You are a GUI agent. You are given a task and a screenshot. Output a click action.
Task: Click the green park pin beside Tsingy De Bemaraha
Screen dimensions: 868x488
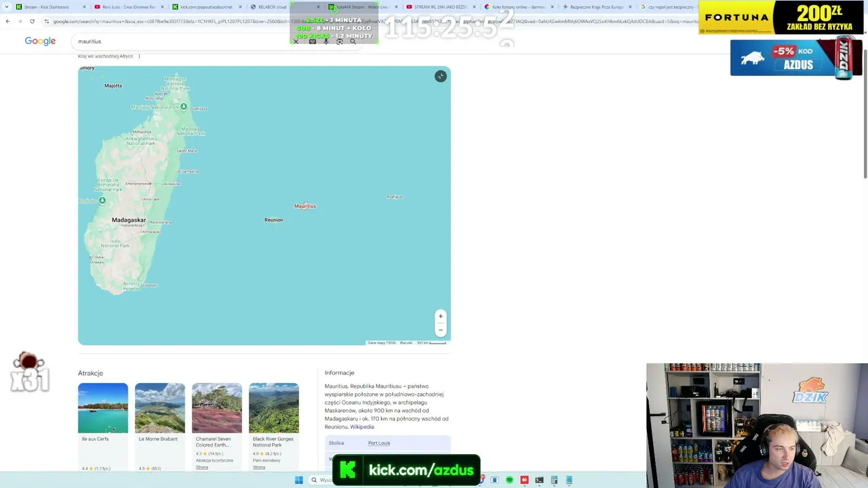(102, 201)
